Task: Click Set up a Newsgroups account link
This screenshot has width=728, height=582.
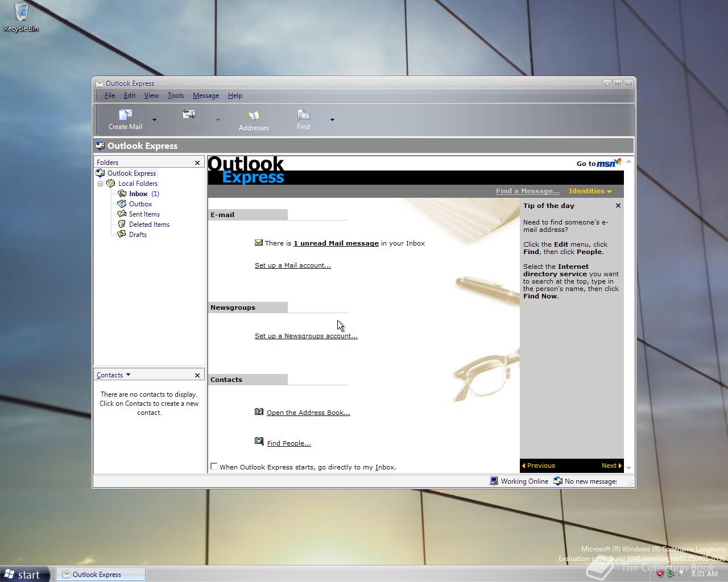Action: point(306,336)
